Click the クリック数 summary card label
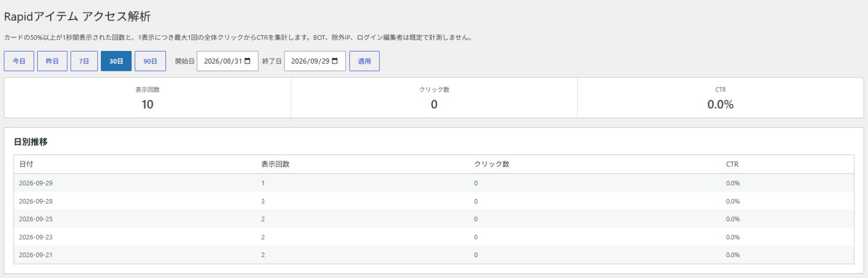 click(434, 90)
